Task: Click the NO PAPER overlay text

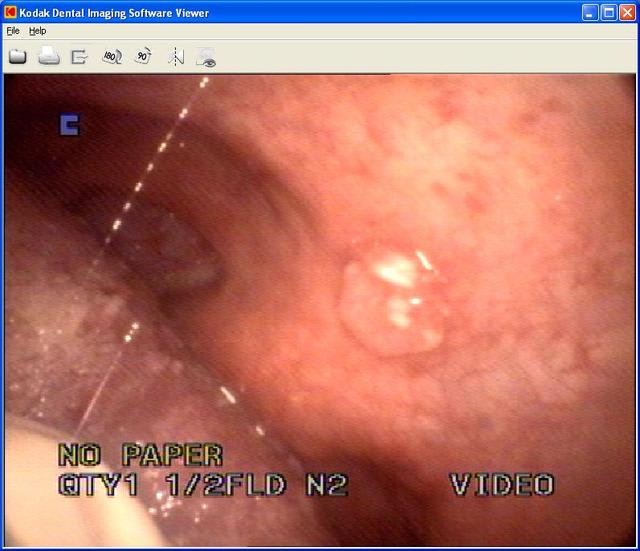Action: tap(140, 456)
